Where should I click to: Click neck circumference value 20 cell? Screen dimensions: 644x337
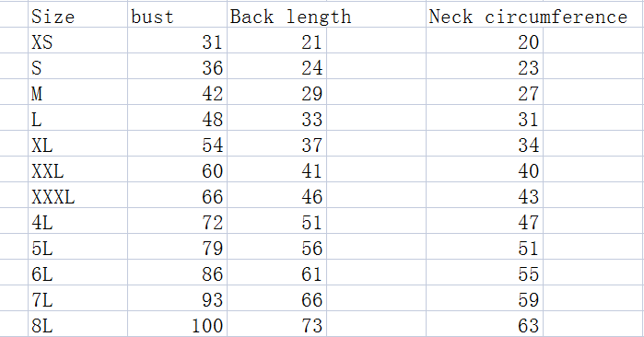485,41
